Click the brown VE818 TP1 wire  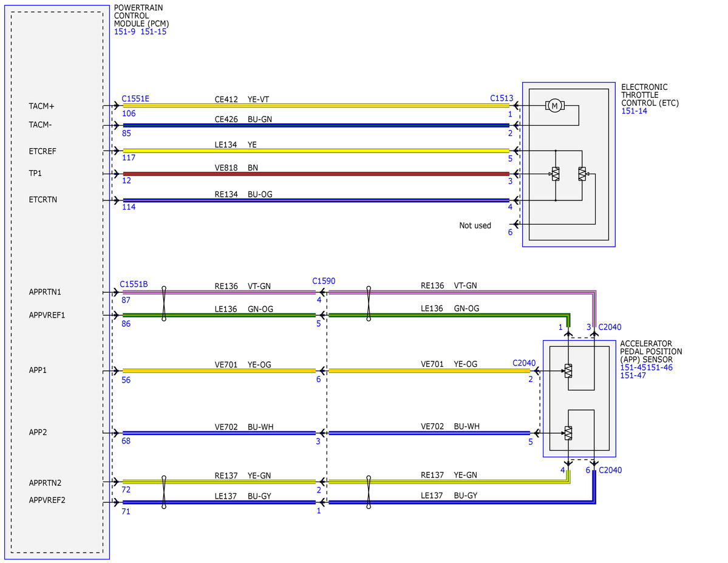click(x=316, y=174)
